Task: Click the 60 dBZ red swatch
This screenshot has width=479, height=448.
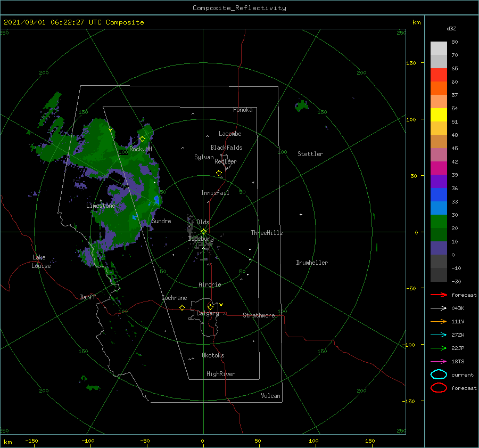Action: (x=439, y=75)
